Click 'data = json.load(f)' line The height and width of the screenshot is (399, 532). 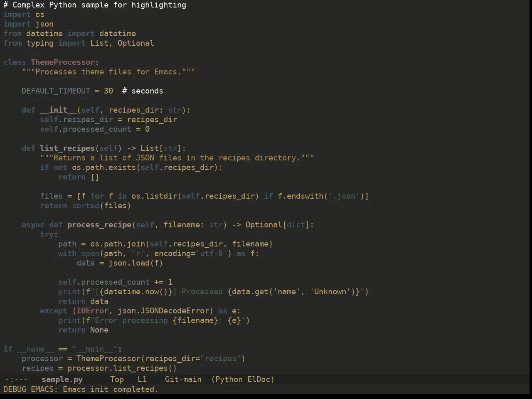[x=120, y=263]
